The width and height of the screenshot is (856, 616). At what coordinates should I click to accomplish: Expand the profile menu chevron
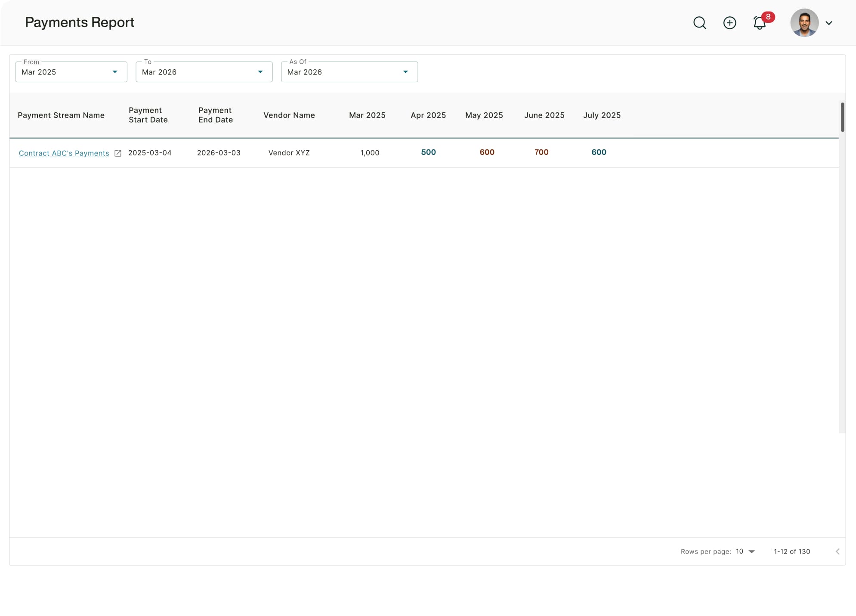pyautogui.click(x=828, y=23)
